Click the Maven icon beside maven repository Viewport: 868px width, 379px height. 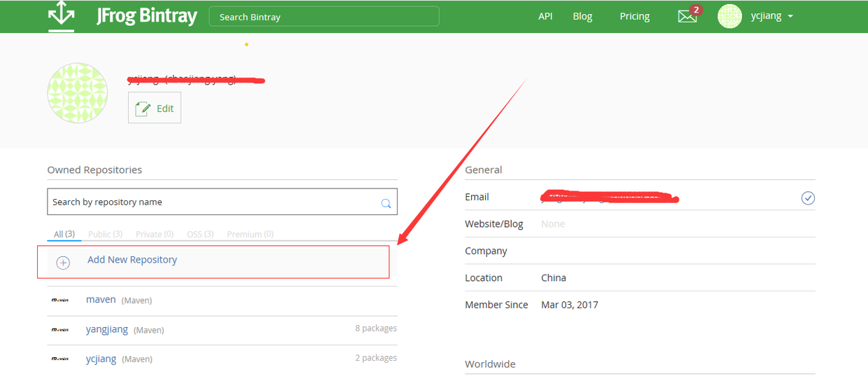coord(60,300)
